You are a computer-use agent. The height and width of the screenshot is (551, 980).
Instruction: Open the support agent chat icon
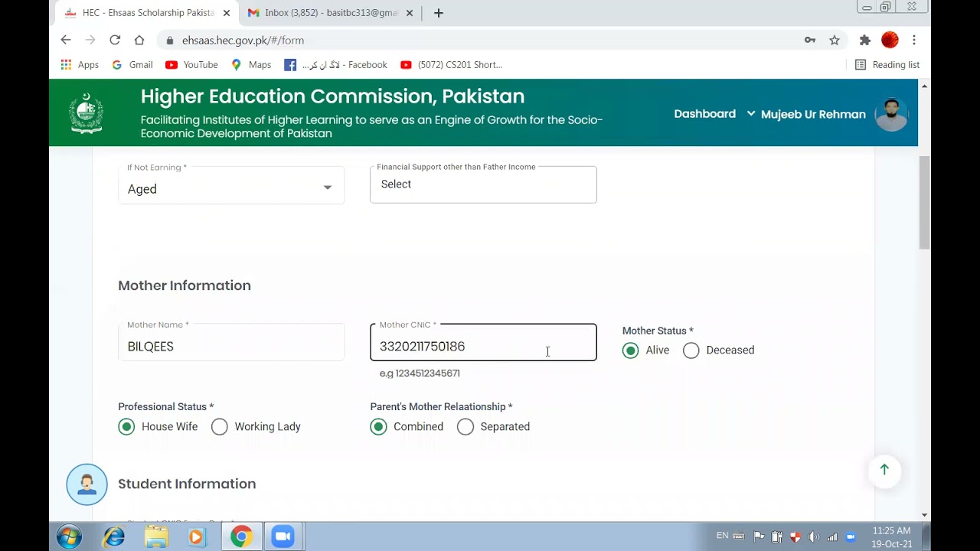click(x=87, y=484)
